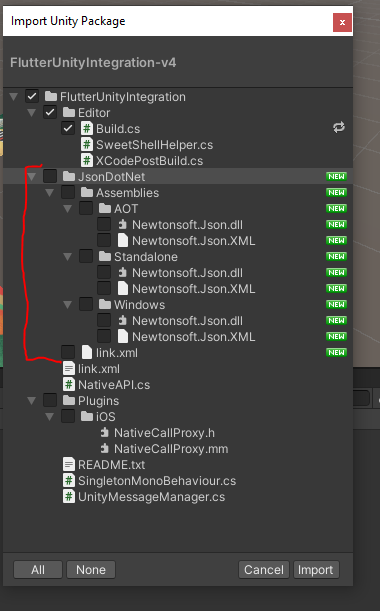Click the Windows folder icon
The height and width of the screenshot is (611, 380).
click(x=104, y=304)
